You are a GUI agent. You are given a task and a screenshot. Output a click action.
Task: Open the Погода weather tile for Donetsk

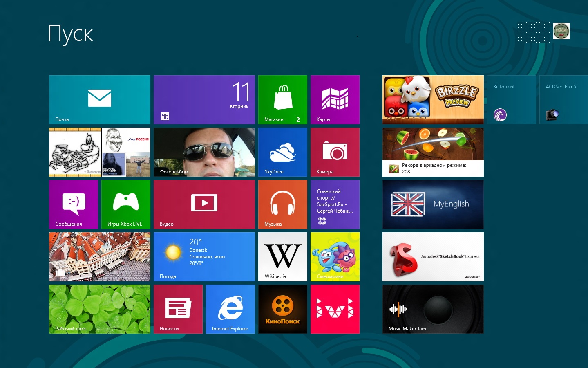204,256
